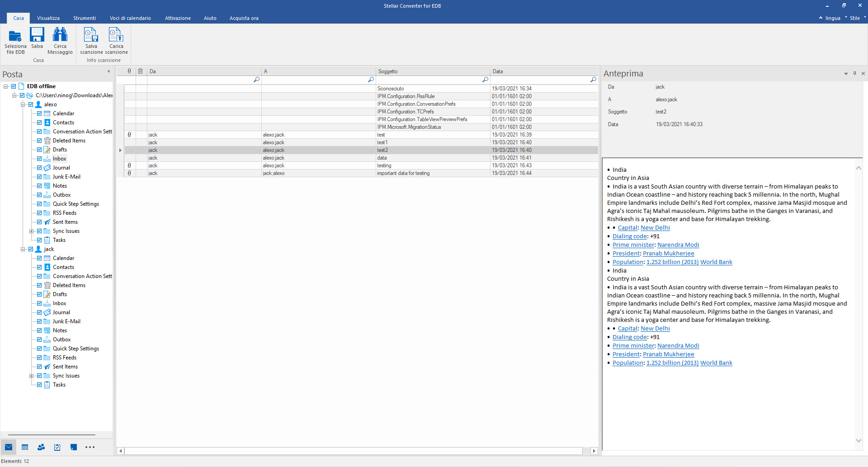The height and width of the screenshot is (467, 868).
Task: Open the Visualizza tab
Action: (x=48, y=18)
